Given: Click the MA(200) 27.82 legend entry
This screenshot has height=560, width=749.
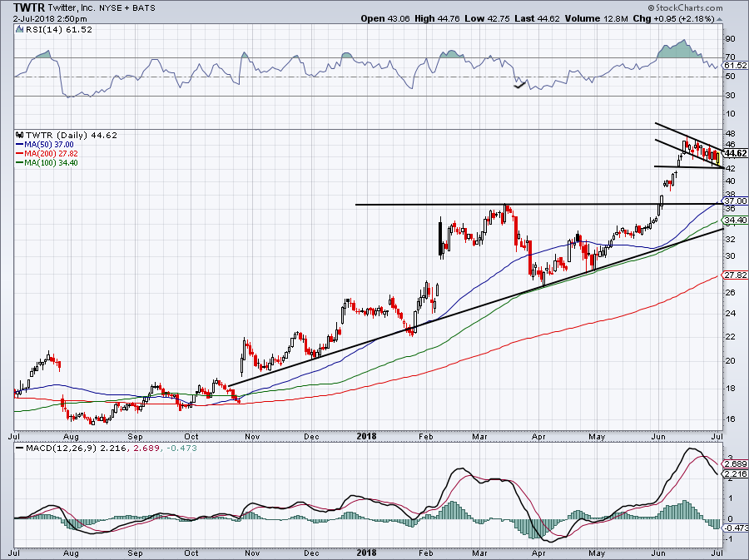Looking at the screenshot, I should [x=47, y=154].
